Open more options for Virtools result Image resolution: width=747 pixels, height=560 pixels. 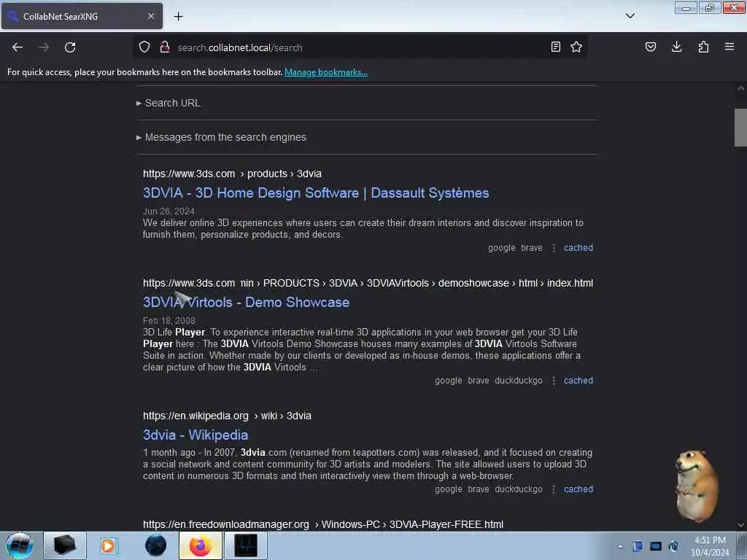tap(554, 381)
